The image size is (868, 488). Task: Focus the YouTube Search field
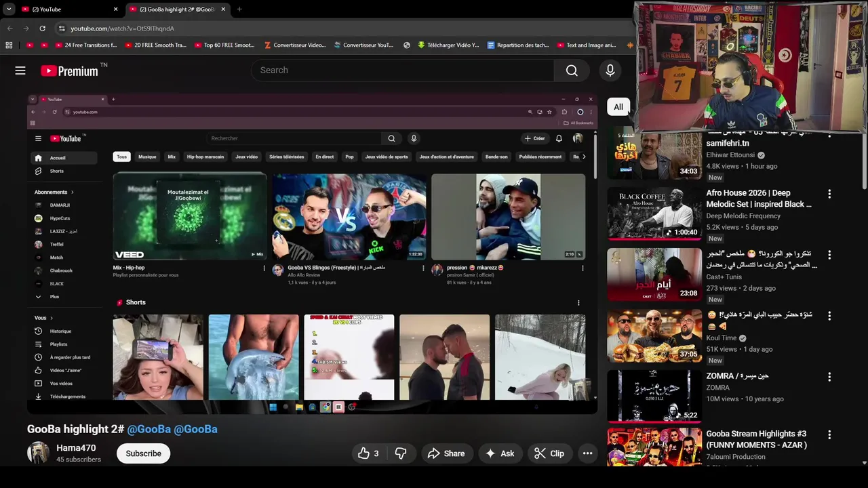[402, 70]
